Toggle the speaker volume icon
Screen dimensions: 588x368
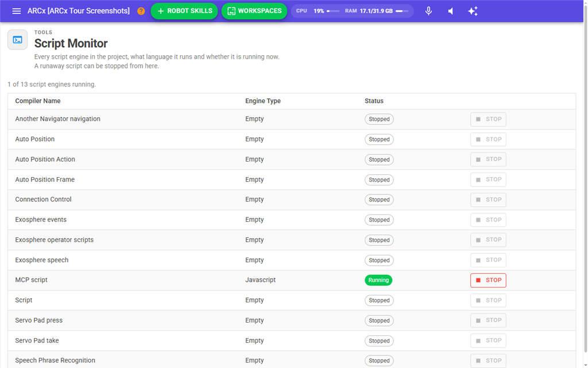pyautogui.click(x=451, y=11)
